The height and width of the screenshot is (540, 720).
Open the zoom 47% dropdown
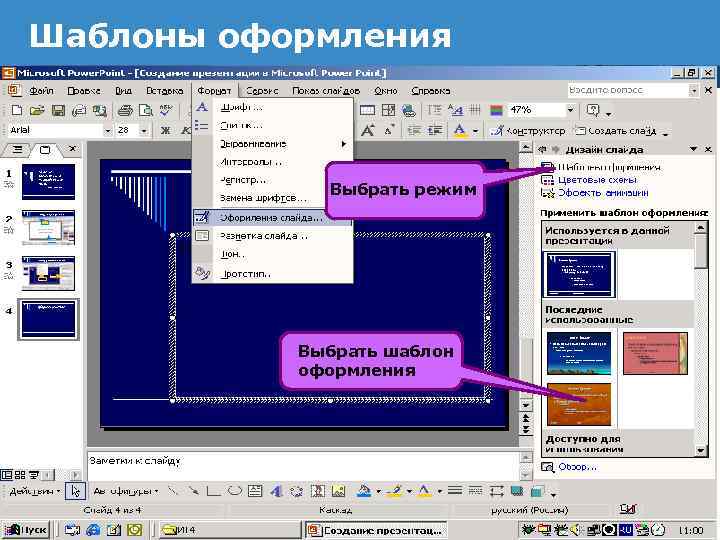pyautogui.click(x=570, y=110)
